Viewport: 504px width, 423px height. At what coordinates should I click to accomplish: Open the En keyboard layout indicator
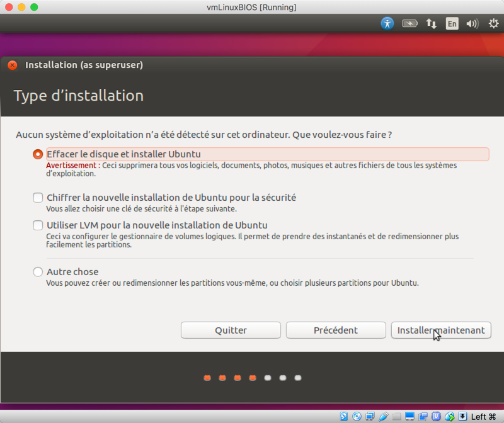pyautogui.click(x=452, y=23)
